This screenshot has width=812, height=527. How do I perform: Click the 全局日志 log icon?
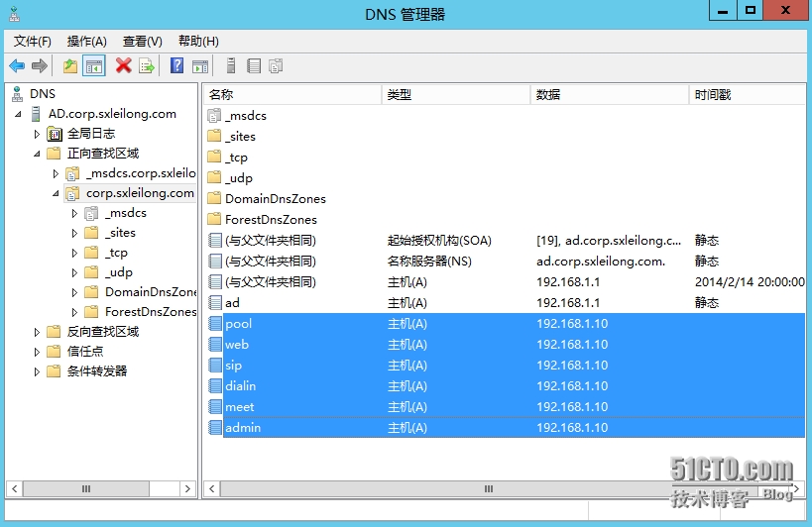pyautogui.click(x=55, y=134)
